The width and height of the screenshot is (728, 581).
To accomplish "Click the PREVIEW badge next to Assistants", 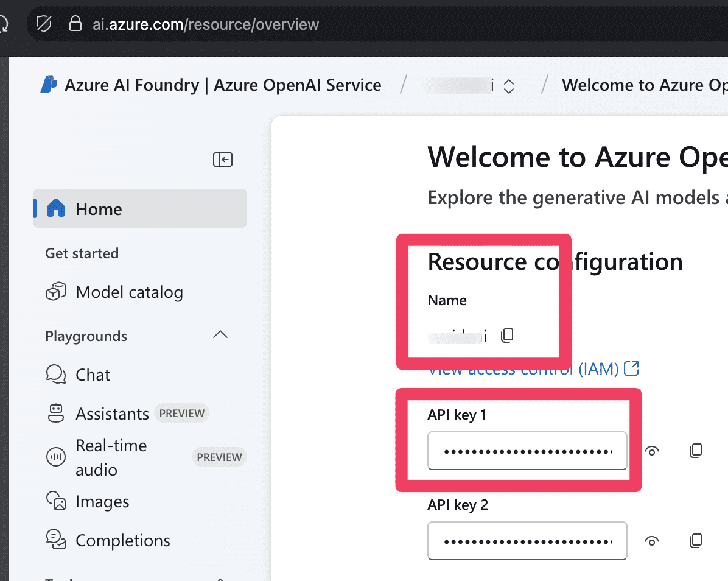I will [181, 414].
